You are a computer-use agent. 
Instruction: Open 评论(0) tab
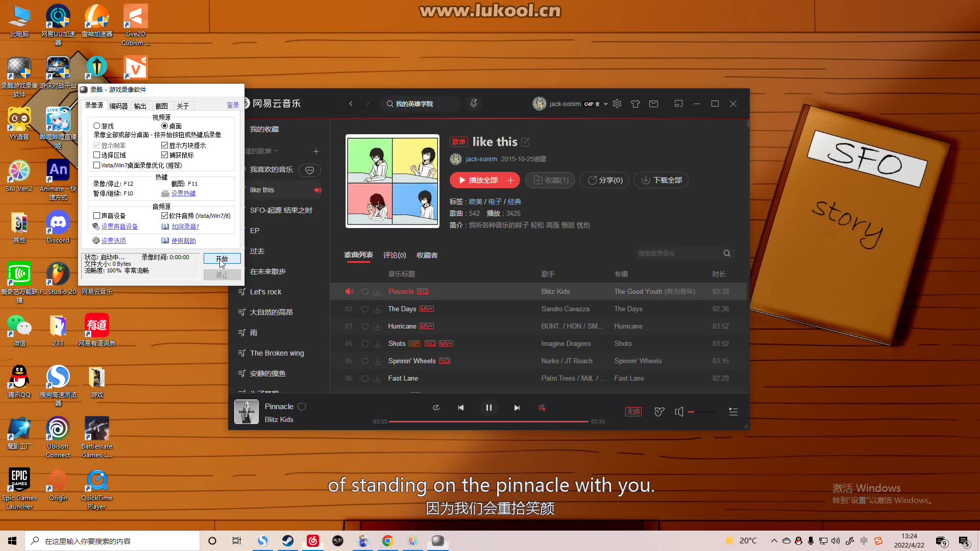(395, 255)
